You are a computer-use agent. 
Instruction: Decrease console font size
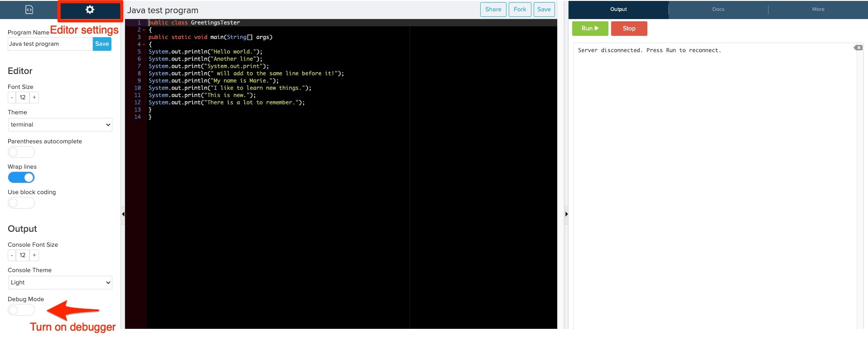(x=12, y=255)
